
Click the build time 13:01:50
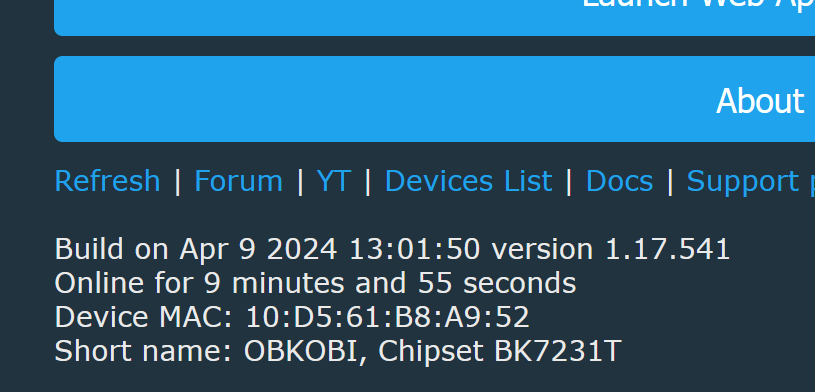point(415,249)
